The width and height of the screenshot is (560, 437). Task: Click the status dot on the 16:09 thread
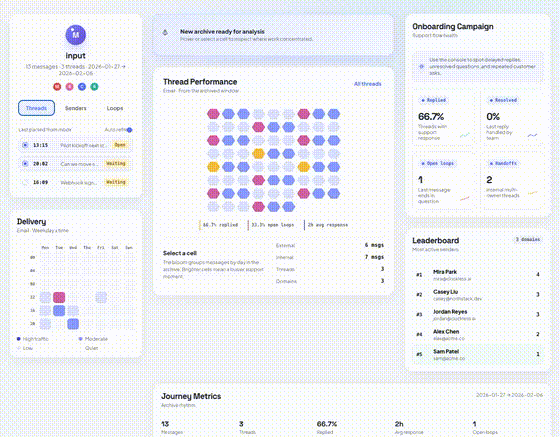25,182
